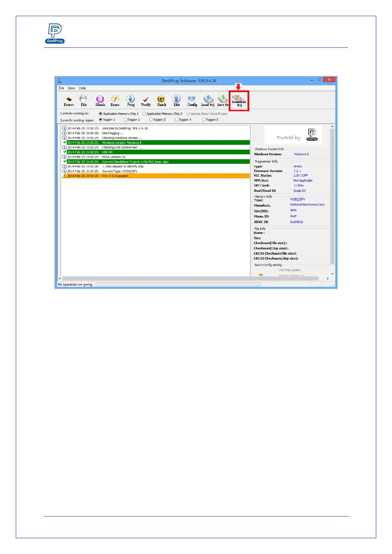Viewport: 392px width, 554px height.
Task: Run Blank check from toolbar
Action: 100,101
